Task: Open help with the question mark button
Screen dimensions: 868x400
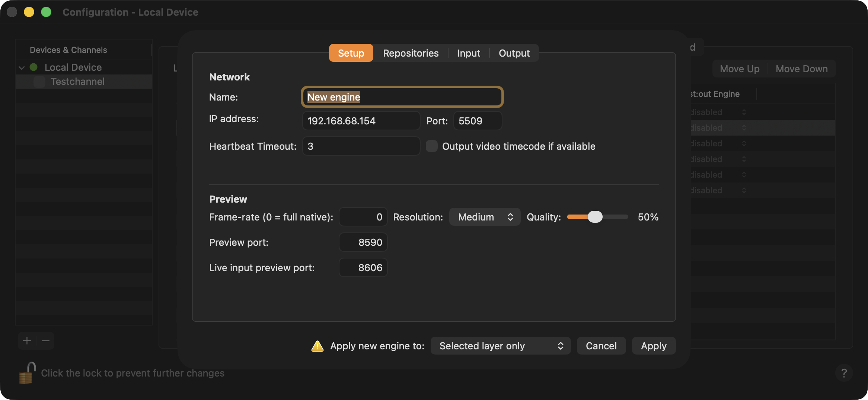Action: [844, 372]
